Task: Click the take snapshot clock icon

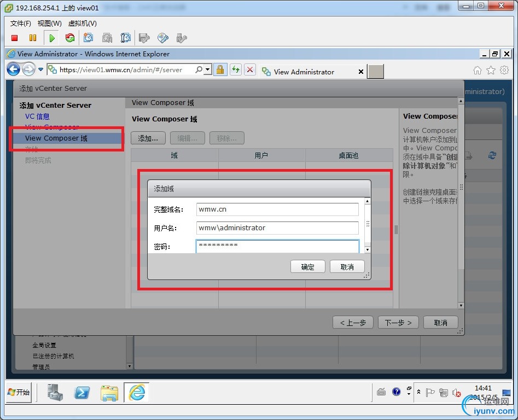Action: [x=88, y=38]
